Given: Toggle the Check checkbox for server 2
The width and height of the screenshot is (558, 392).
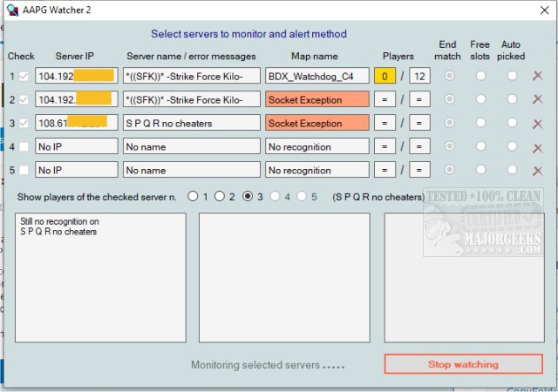Looking at the screenshot, I should 24,100.
